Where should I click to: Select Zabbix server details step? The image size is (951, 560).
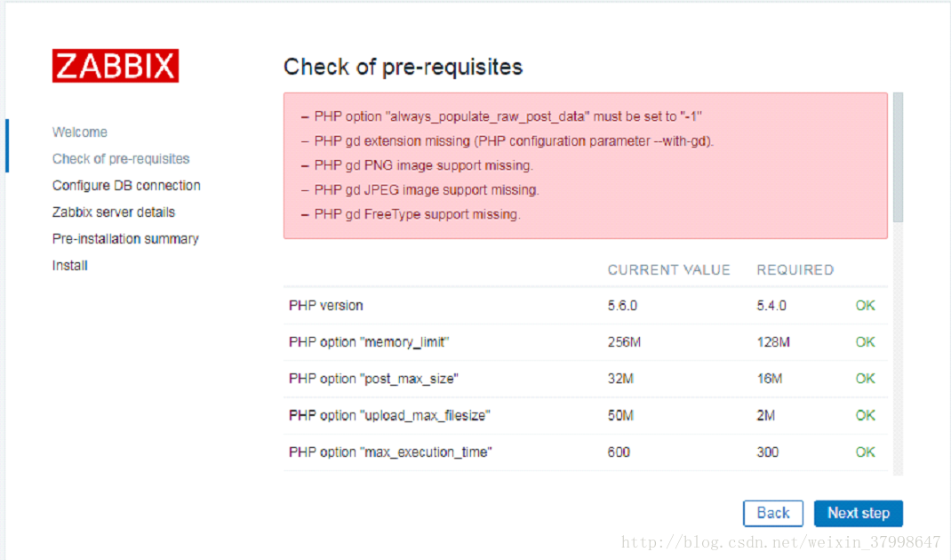click(114, 212)
